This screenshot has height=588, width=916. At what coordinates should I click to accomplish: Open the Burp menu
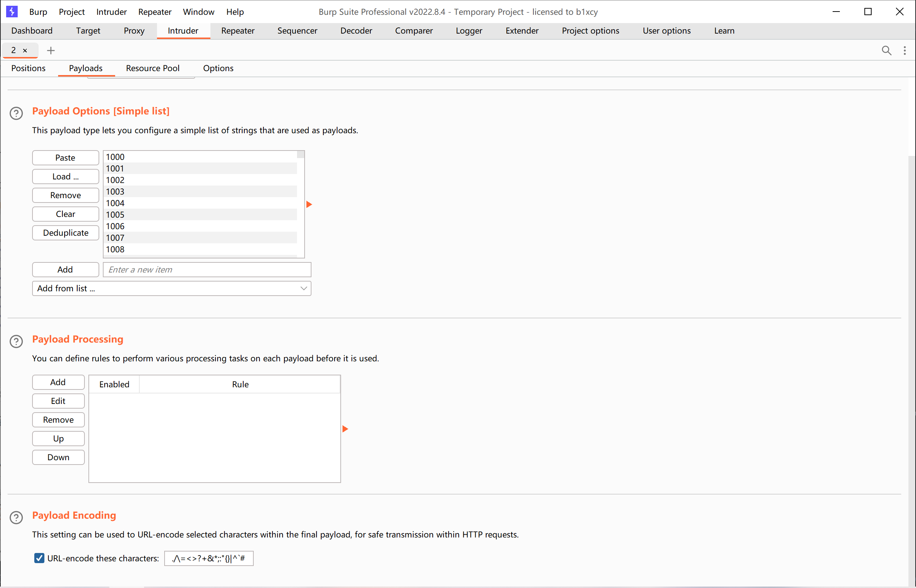pyautogui.click(x=38, y=12)
